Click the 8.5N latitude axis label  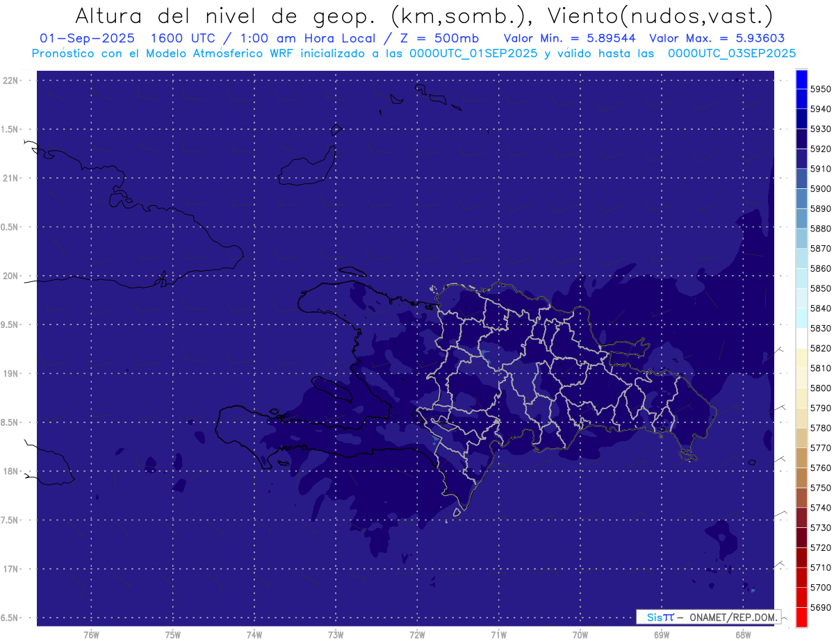coord(10,422)
